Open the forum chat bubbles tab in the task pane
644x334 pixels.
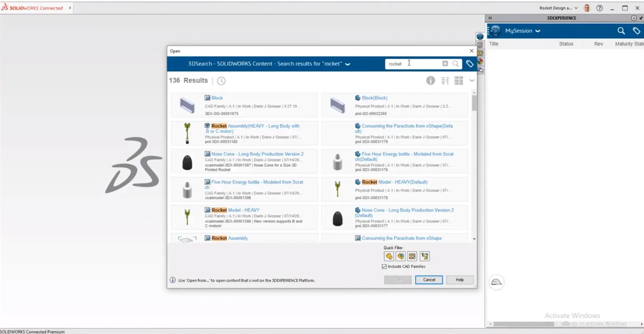480,70
